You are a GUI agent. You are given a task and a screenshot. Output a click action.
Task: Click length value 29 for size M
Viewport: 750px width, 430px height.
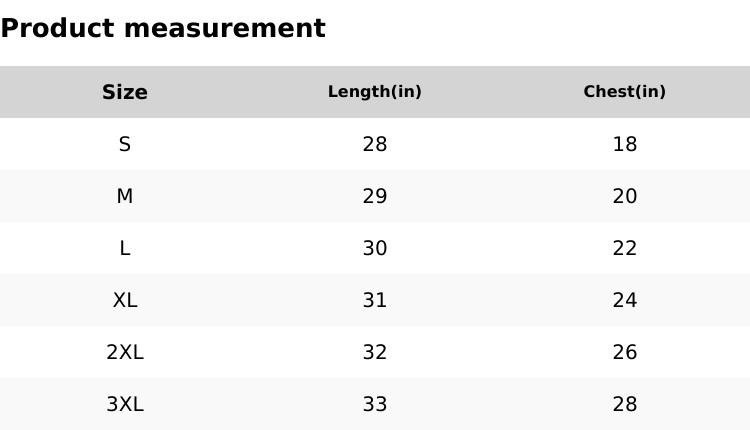(x=375, y=196)
